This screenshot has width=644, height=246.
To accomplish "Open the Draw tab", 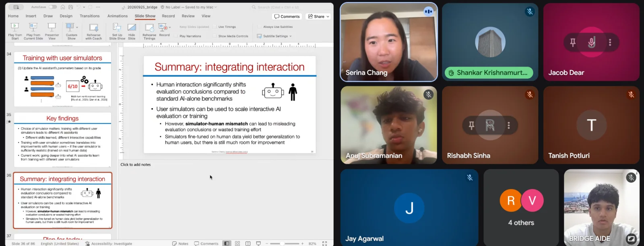I will (48, 16).
